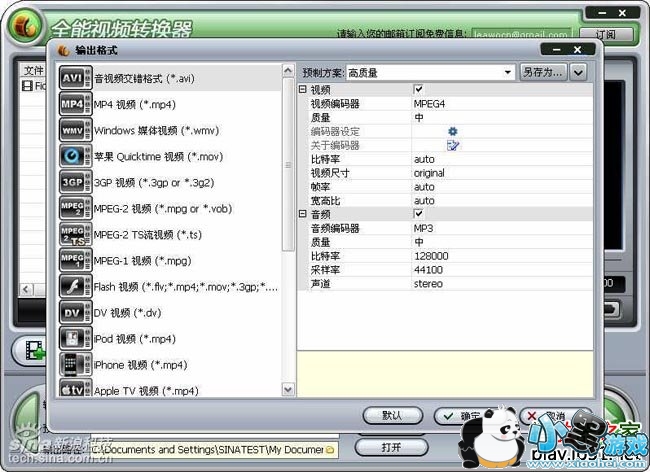This screenshot has width=650, height=472.
Task: Pick the Quicktime MOV format icon
Action: click(75, 156)
